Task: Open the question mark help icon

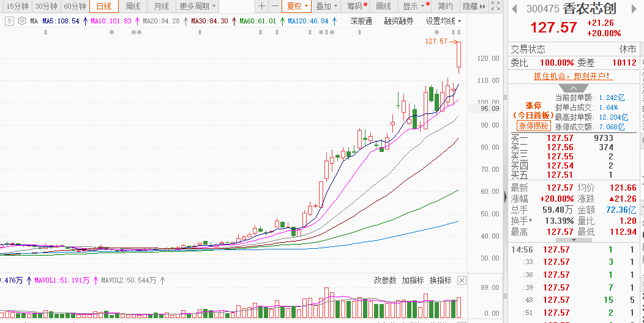Action: coord(10,21)
